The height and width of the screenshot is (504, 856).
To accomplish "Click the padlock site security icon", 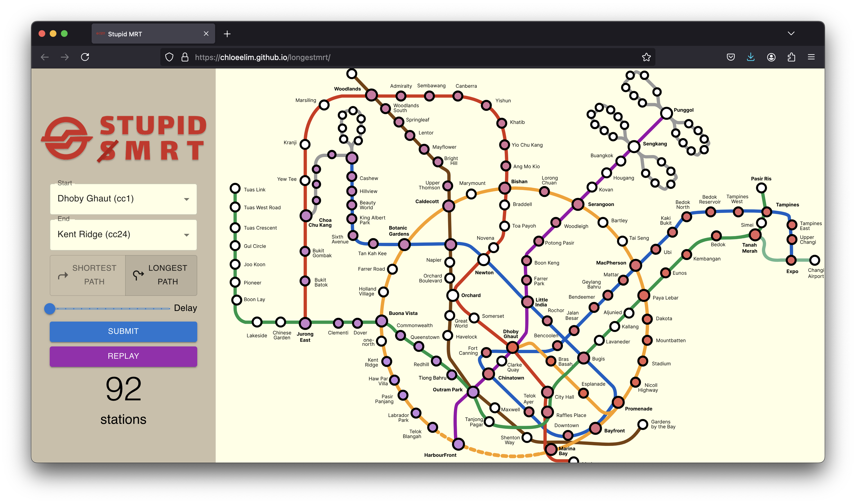I will (185, 57).
